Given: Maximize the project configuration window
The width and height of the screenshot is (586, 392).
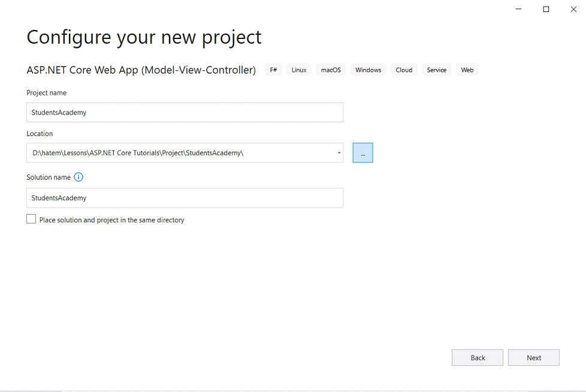Looking at the screenshot, I should click(546, 9).
